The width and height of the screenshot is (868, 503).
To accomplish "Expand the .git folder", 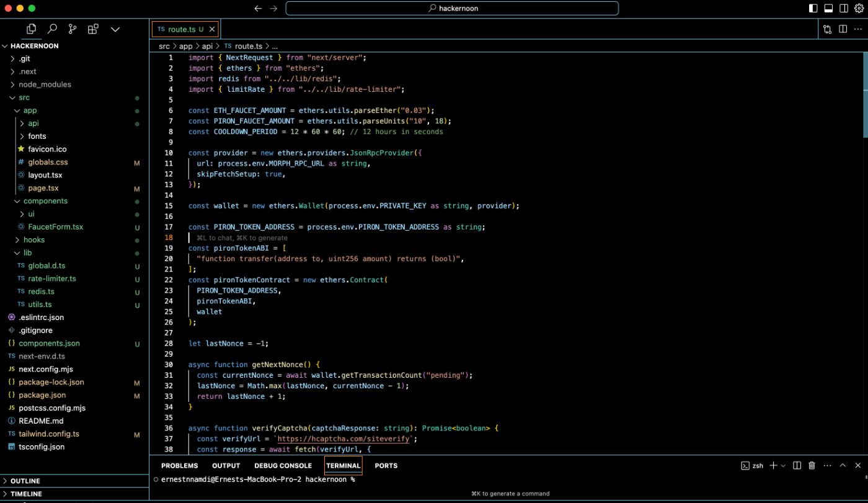I will pyautogui.click(x=74, y=59).
